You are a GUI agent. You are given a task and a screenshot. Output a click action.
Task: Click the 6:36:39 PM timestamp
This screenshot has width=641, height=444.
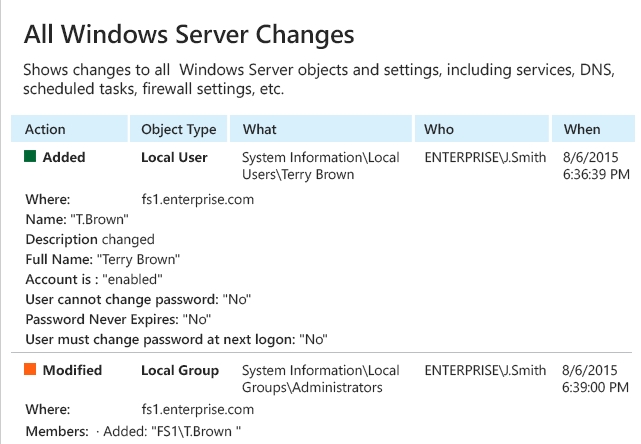coord(596,175)
